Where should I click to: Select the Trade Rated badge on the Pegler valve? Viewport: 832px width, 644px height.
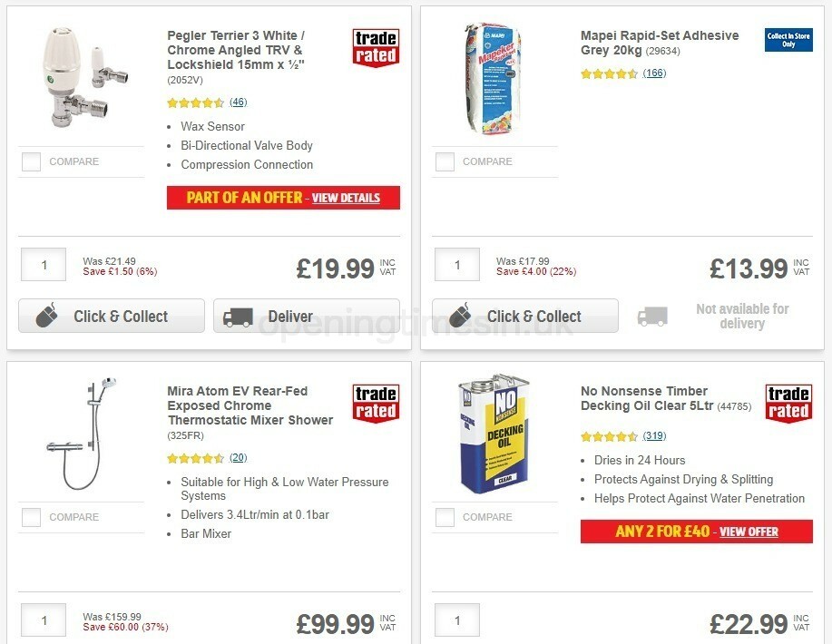click(375, 48)
